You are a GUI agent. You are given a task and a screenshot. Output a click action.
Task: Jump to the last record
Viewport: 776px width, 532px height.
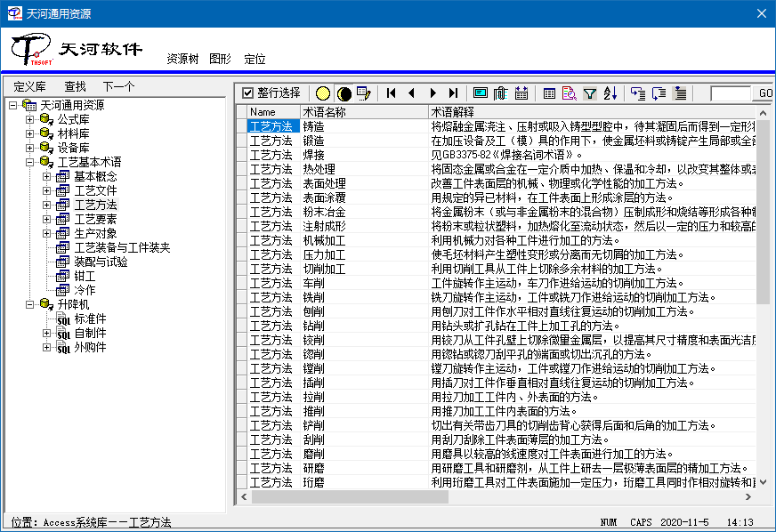click(453, 93)
